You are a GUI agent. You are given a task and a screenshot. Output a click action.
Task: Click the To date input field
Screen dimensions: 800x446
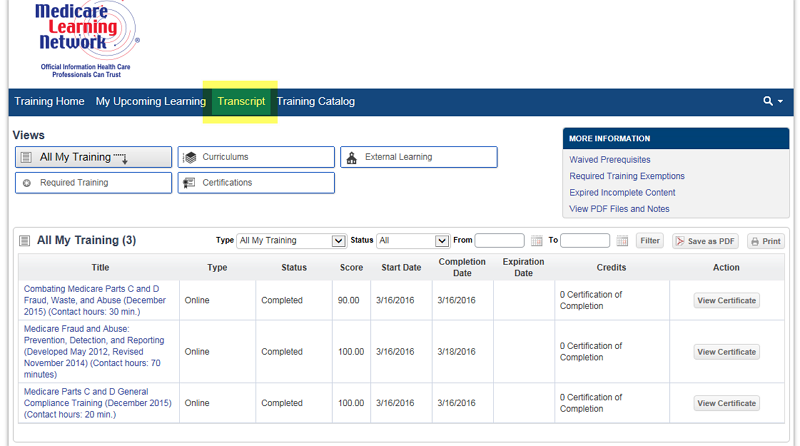point(585,240)
